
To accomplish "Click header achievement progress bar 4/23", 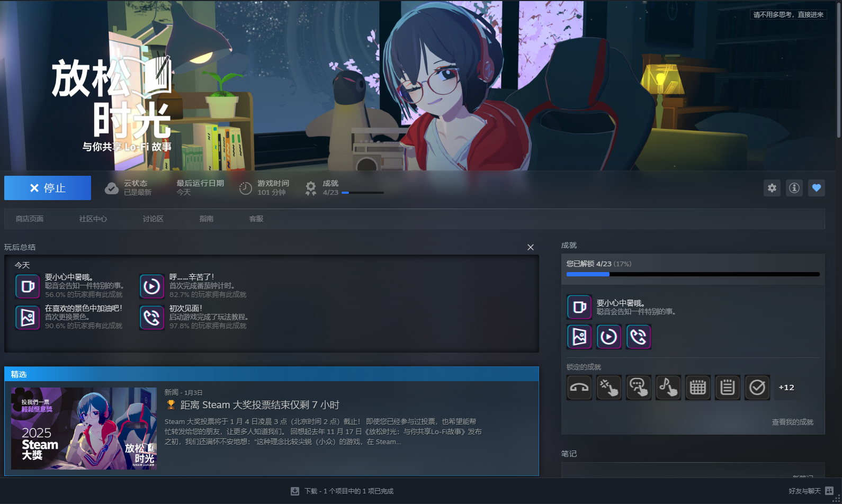I will click(x=363, y=193).
